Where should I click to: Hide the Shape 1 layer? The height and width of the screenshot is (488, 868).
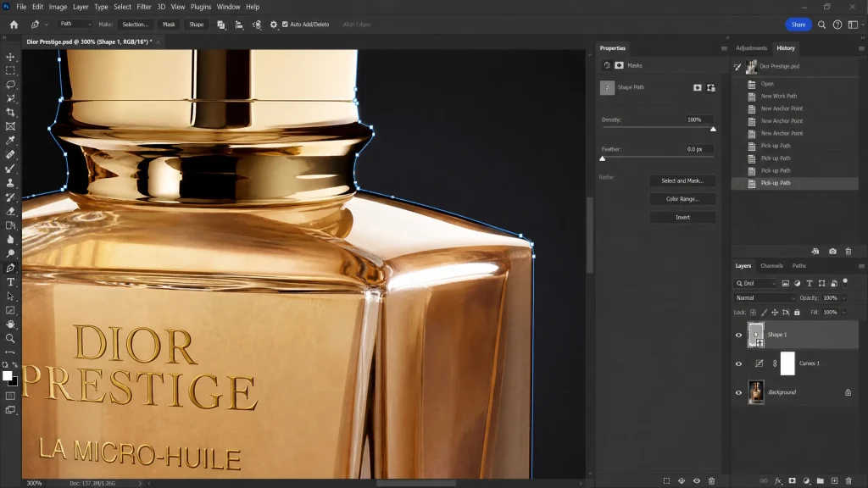738,335
